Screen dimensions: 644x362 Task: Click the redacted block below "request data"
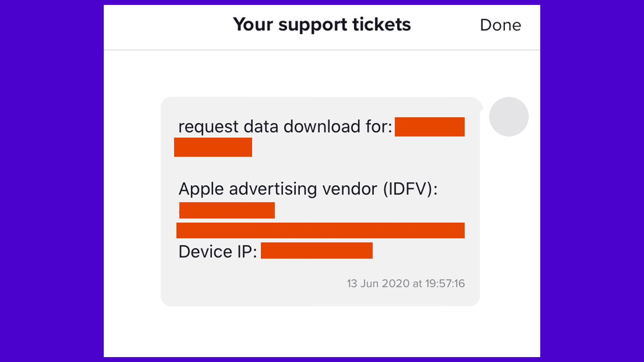coord(213,147)
